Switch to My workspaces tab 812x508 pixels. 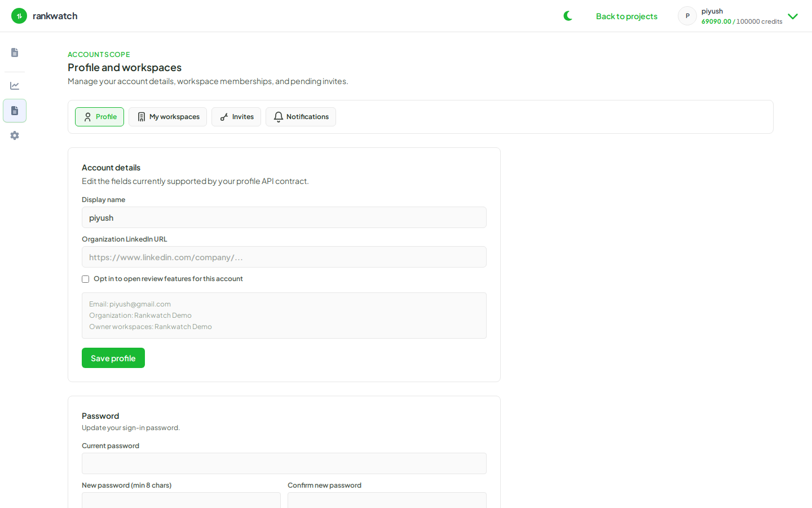click(x=167, y=117)
